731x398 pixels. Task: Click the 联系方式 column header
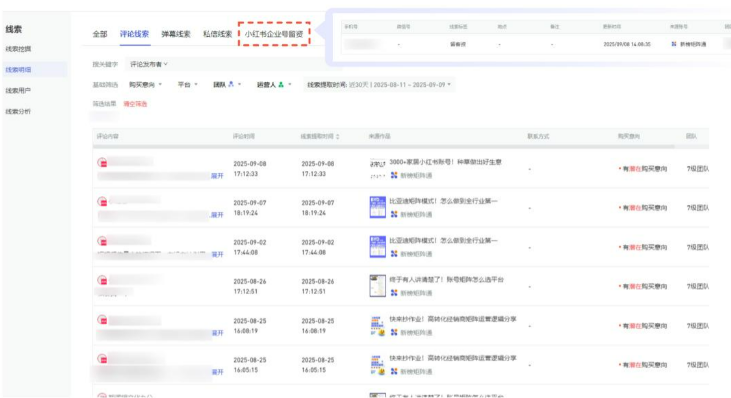point(538,137)
